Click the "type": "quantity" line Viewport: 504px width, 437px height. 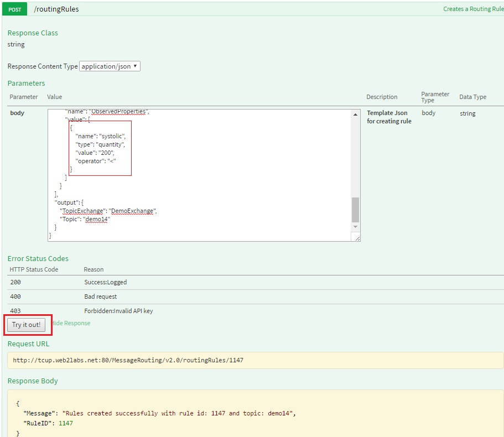tap(100, 144)
